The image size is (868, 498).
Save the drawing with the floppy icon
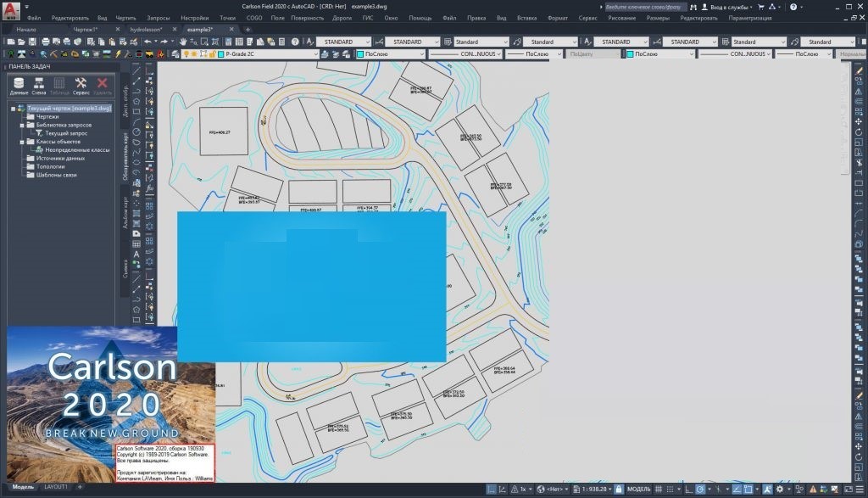tap(32, 42)
